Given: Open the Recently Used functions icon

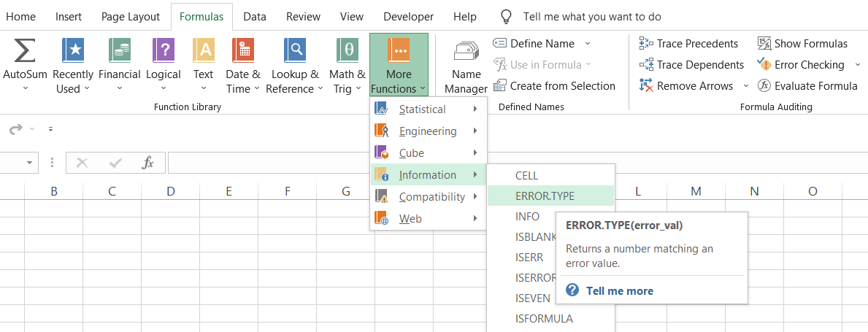Looking at the screenshot, I should coord(73,51).
